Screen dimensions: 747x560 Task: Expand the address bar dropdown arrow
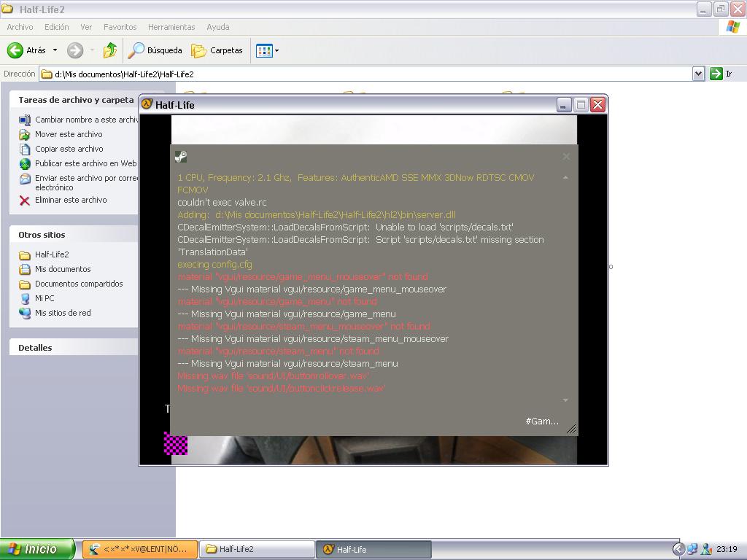[x=698, y=74]
